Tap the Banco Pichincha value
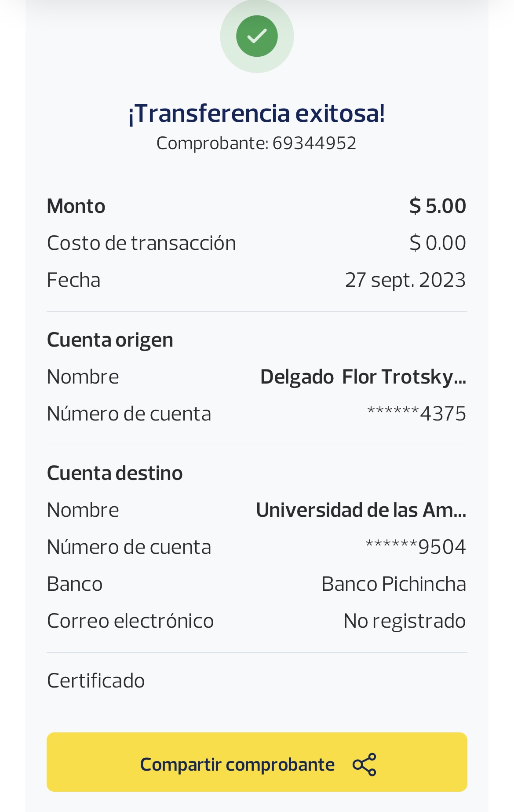Viewport: 514px width, 812px height. coord(394,584)
